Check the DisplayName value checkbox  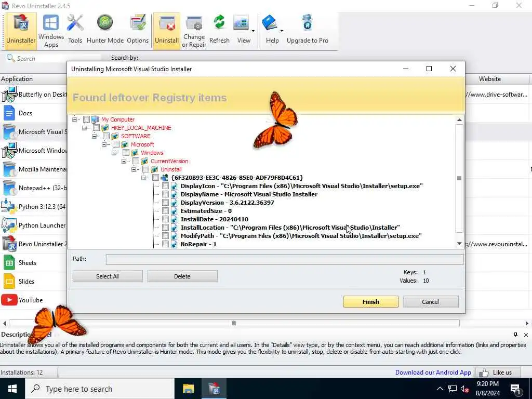(165, 194)
